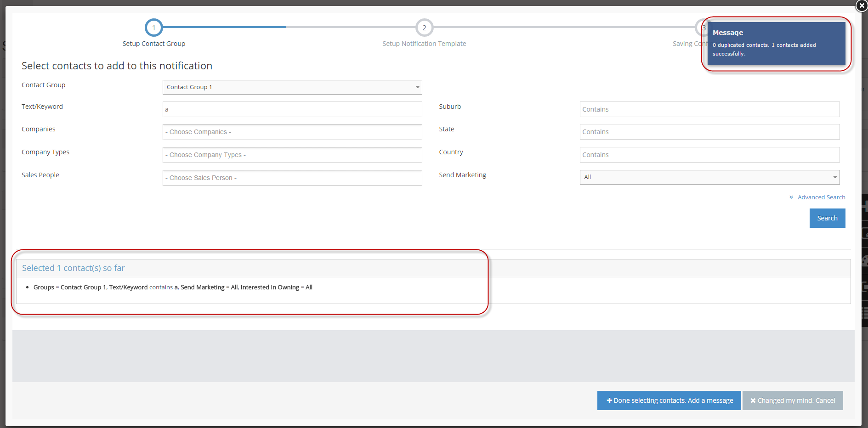
Task: Open the Choose Sales Person selector
Action: point(292,178)
